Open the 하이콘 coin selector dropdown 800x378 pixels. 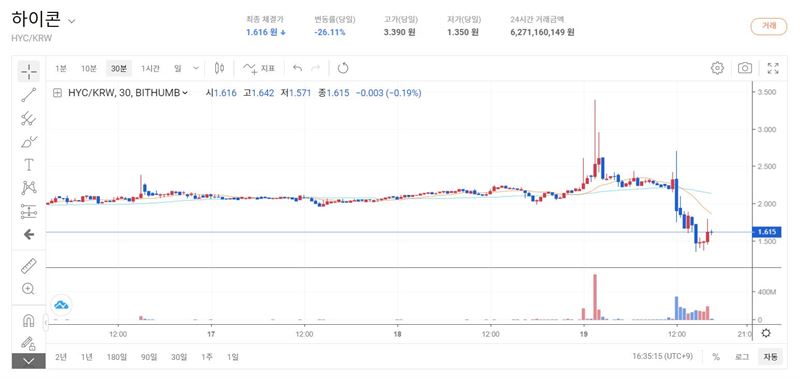72,21
